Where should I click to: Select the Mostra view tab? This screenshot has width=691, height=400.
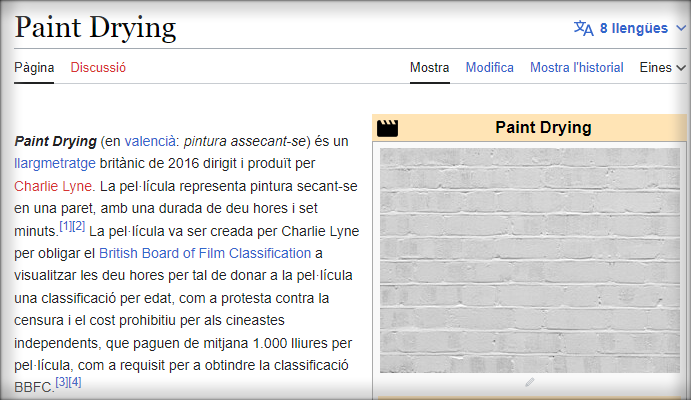429,68
